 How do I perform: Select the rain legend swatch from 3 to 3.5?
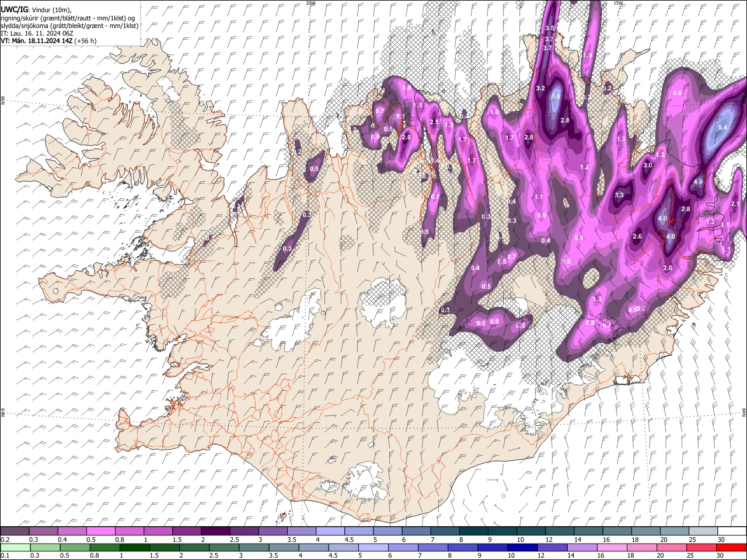tap(254, 547)
